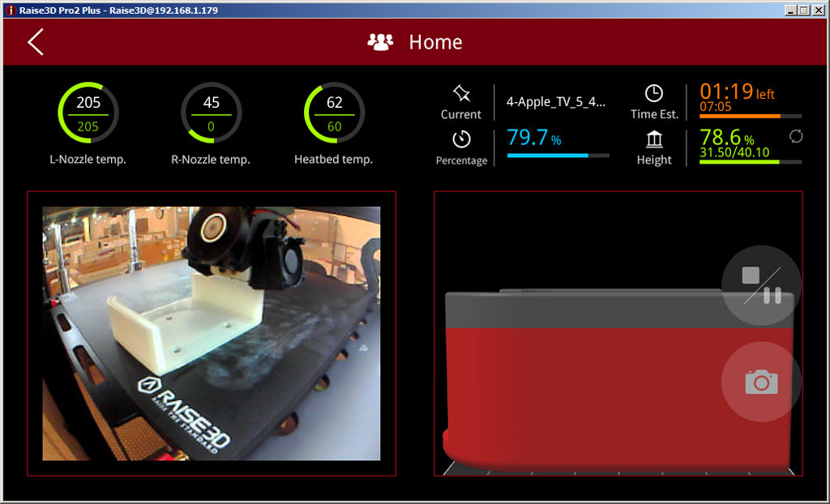The height and width of the screenshot is (504, 830).
Task: Click the green height progress bar
Action: [x=750, y=162]
